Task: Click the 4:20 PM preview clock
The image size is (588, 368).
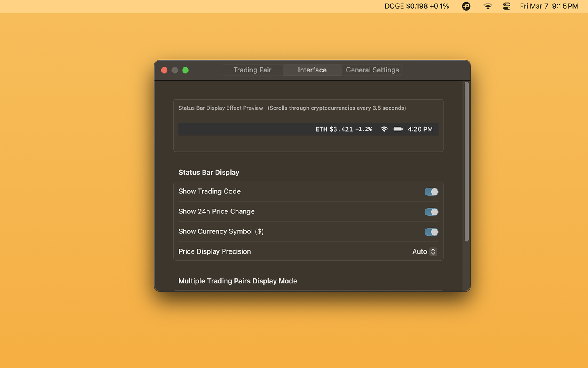Action: pos(420,129)
